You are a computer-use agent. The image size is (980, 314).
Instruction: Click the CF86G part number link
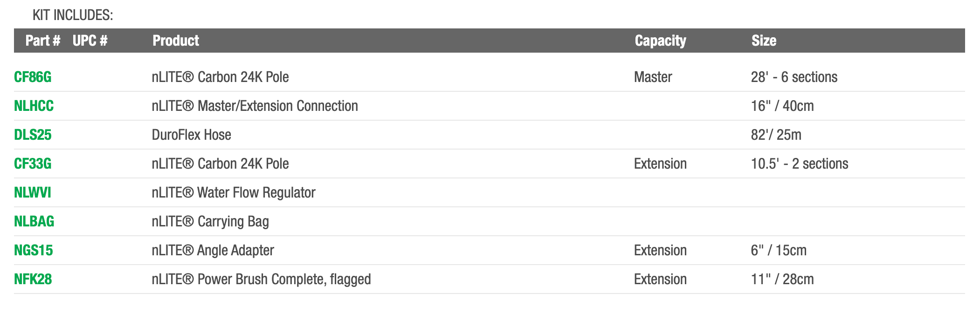click(33, 77)
